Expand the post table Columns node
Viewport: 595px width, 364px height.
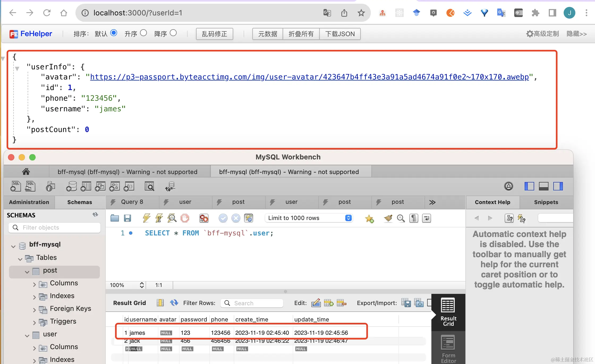click(34, 285)
